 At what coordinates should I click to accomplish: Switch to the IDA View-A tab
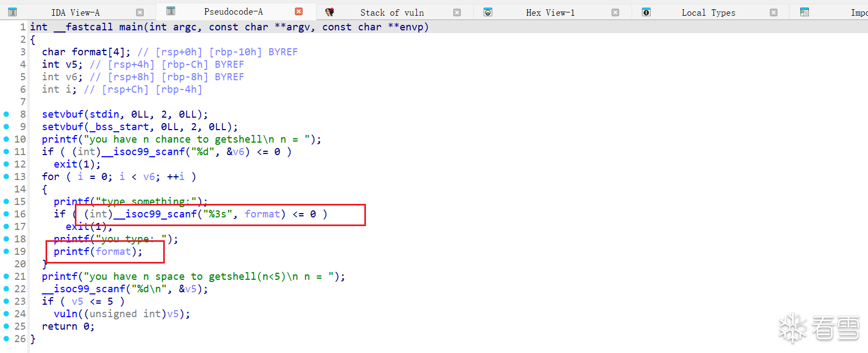pyautogui.click(x=76, y=12)
